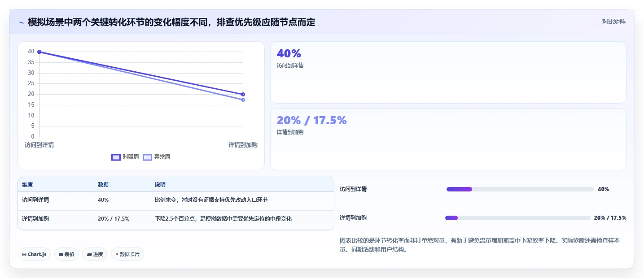Viewport: 644px width, 278px height.
Task: Click 20% / 17.5% value beside progress bar
Action: 610,218
